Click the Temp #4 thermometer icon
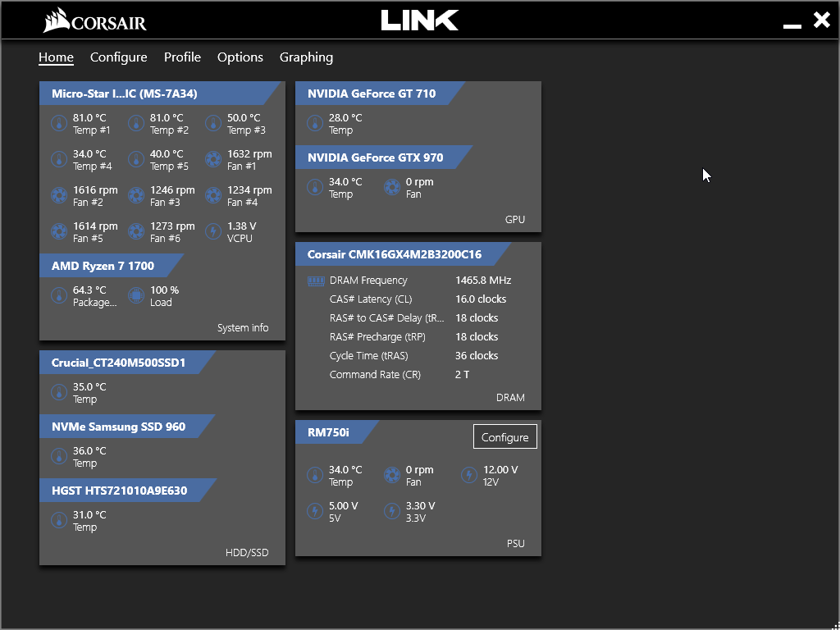The height and width of the screenshot is (630, 840). pos(58,160)
